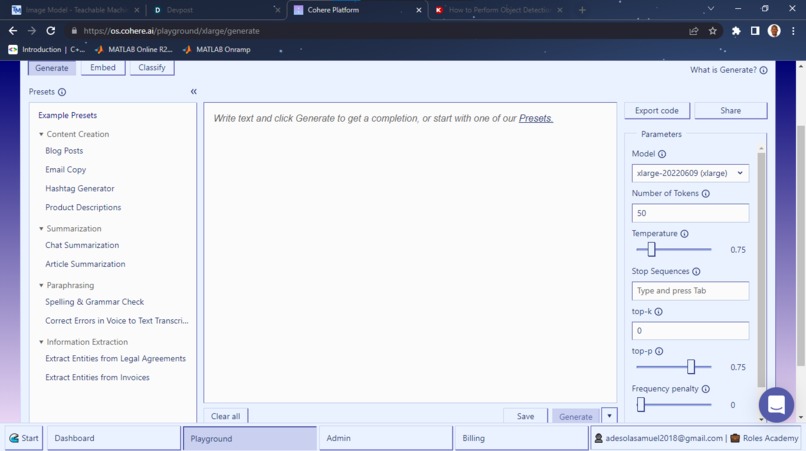Click the site lock icon in address bar

pos(75,31)
